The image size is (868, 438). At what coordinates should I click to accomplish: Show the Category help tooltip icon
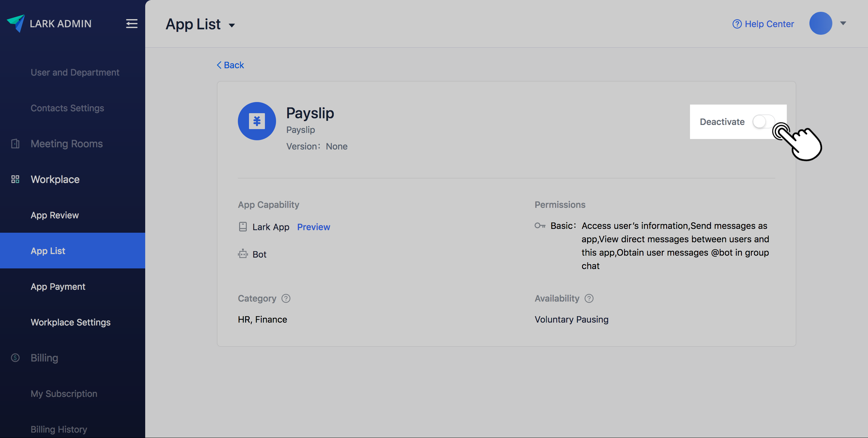pyautogui.click(x=286, y=298)
